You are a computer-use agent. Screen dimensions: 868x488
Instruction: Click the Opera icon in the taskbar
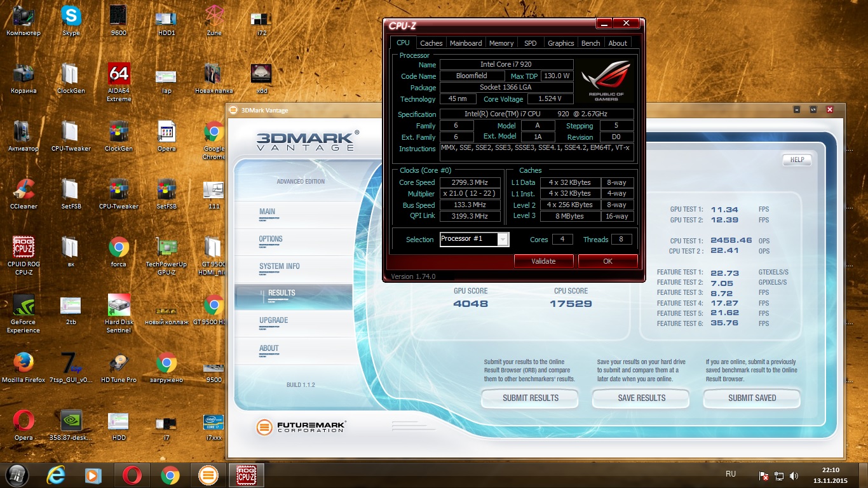[x=132, y=475]
